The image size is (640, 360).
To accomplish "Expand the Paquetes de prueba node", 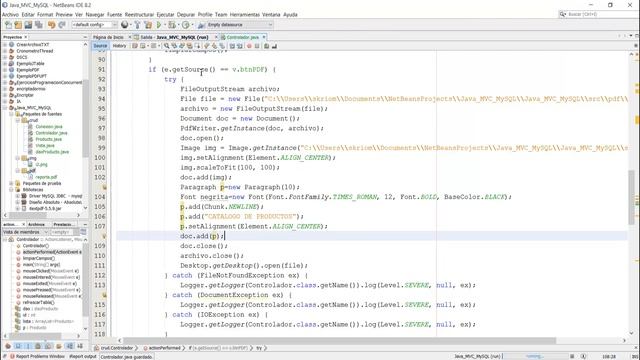I will click(x=11, y=184).
